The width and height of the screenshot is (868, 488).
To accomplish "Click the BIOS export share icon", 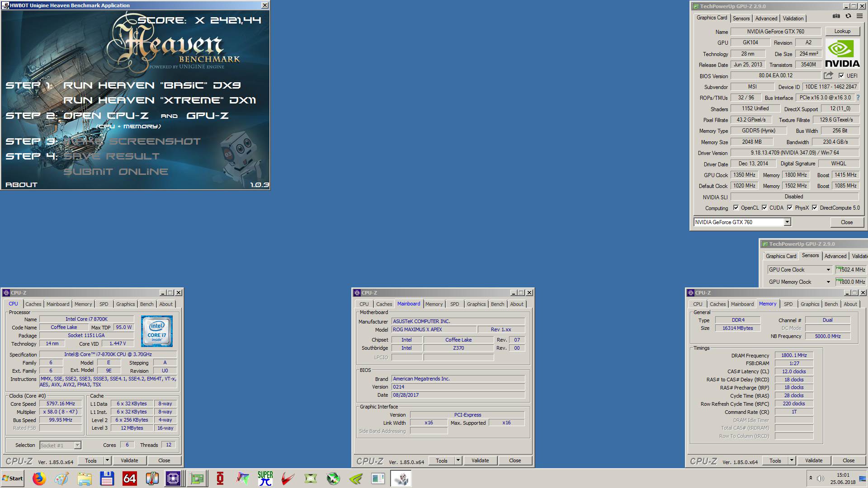I will [828, 75].
